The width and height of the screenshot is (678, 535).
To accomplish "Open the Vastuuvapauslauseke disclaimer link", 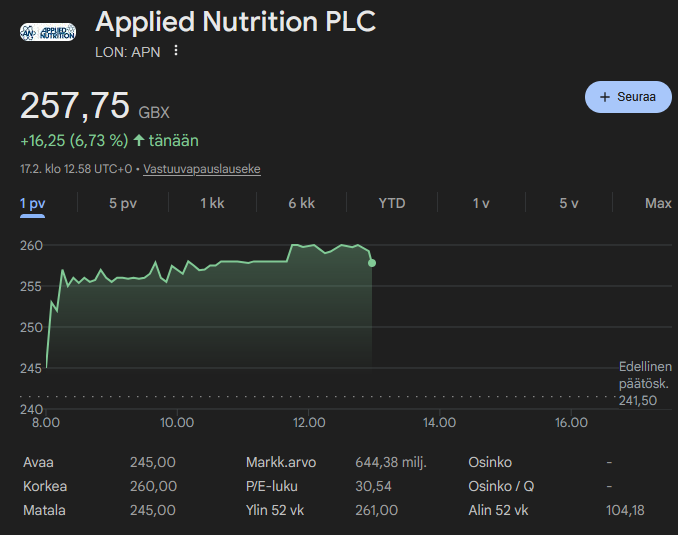I will pos(202,169).
